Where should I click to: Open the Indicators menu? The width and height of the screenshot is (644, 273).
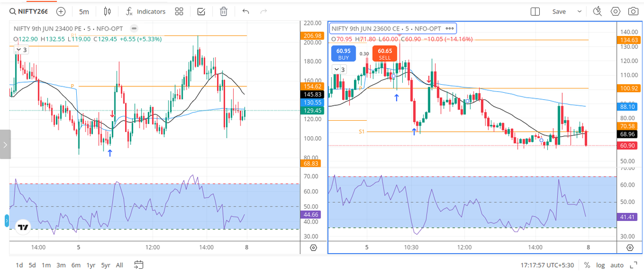146,11
